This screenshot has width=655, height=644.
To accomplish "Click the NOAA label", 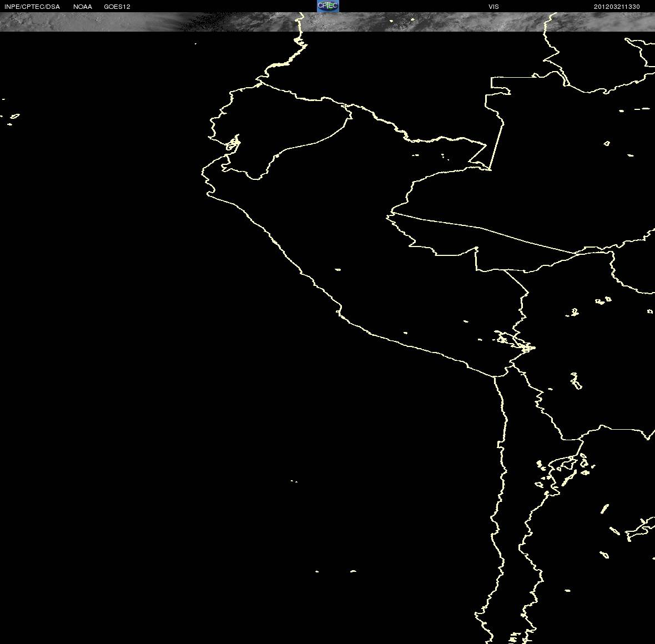I will click(83, 7).
